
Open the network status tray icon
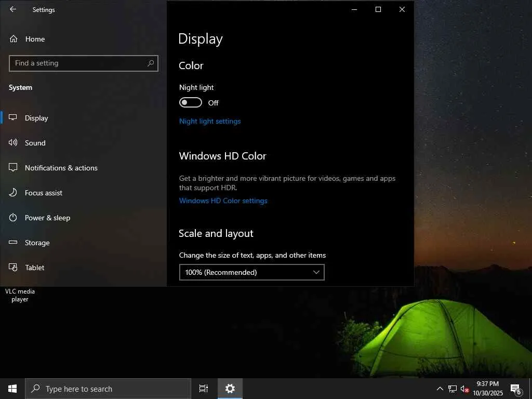pos(453,389)
